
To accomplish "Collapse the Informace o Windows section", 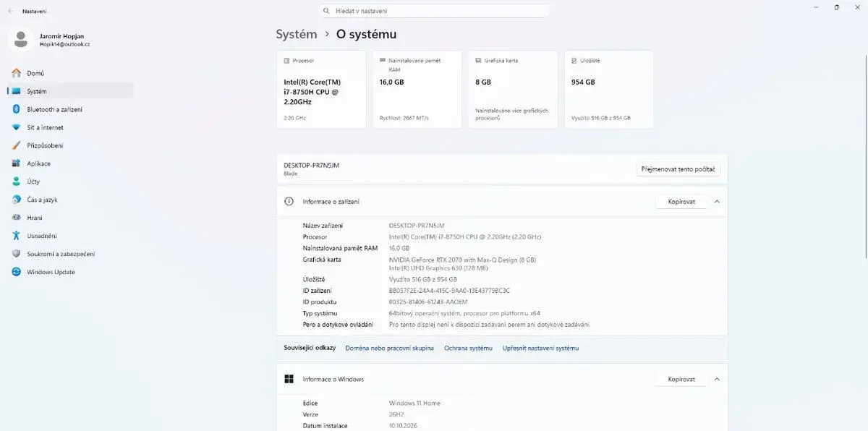I will (717, 379).
